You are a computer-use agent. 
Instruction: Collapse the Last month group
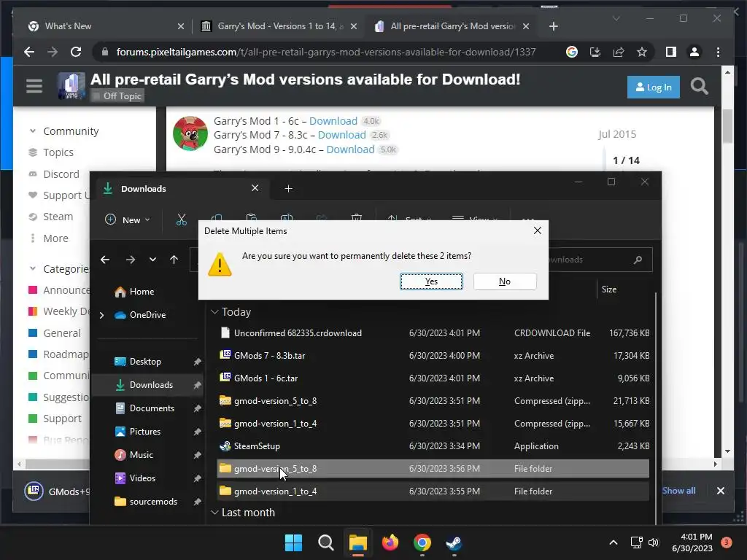coord(215,513)
